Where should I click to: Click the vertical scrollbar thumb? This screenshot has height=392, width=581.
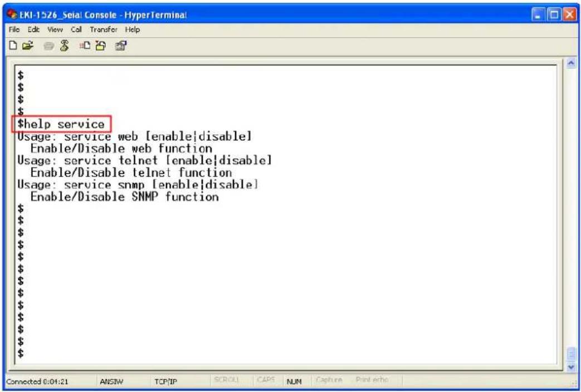click(x=571, y=354)
